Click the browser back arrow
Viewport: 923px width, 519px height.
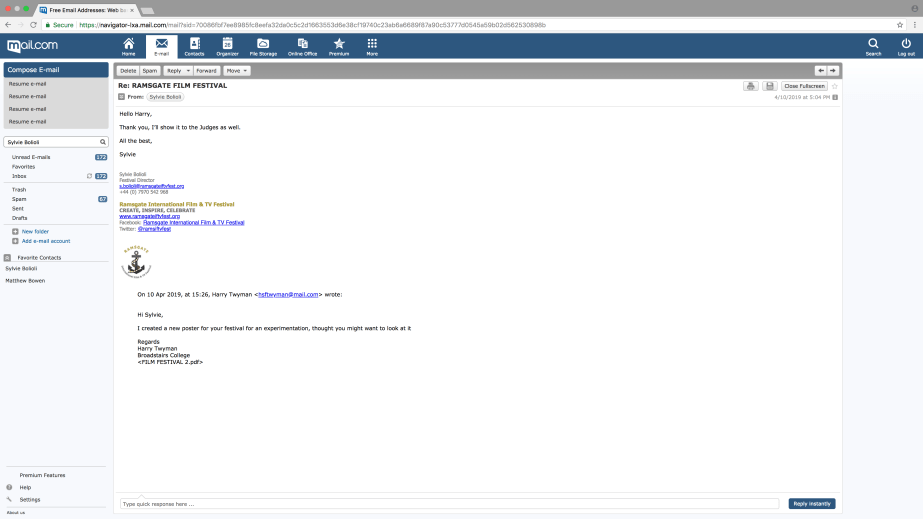[8, 25]
